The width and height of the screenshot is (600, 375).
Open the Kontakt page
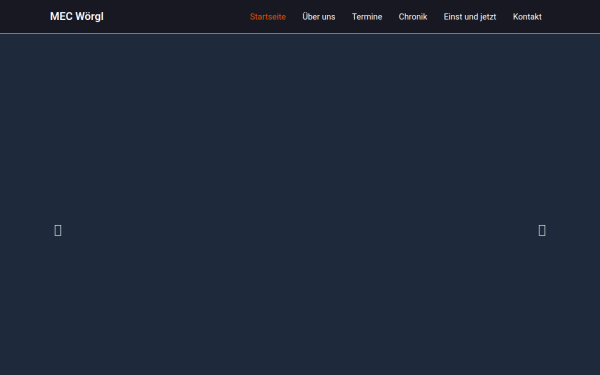pos(527,17)
